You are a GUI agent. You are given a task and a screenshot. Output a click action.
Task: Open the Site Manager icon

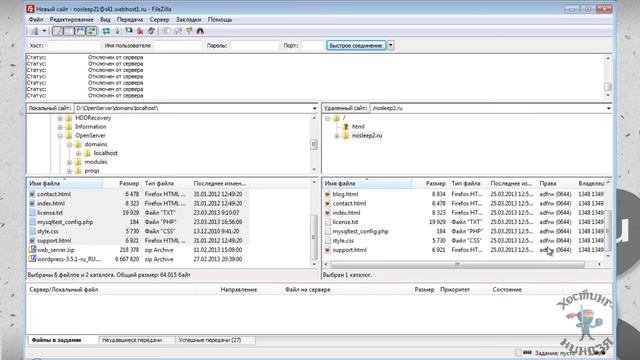click(35, 31)
